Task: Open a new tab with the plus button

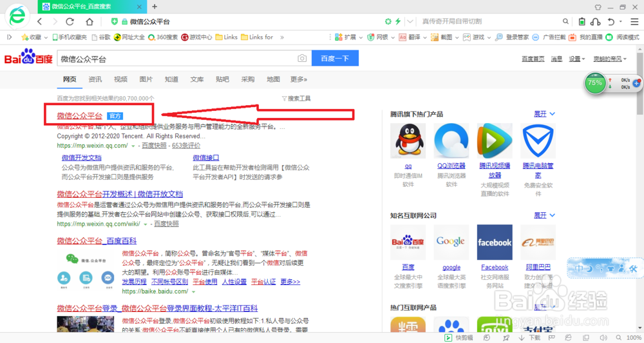Action: click(x=155, y=6)
